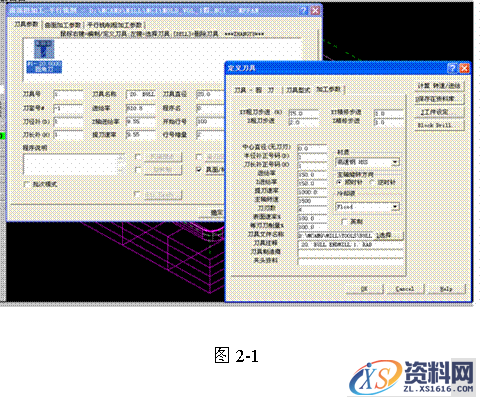Open the 工作设定 button
Image resolution: width=481 pixels, height=399 pixels.
pyautogui.click(x=439, y=112)
